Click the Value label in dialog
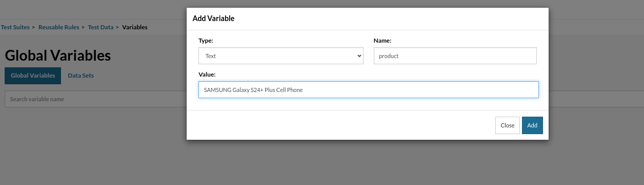This screenshot has width=644, height=185. point(207,75)
